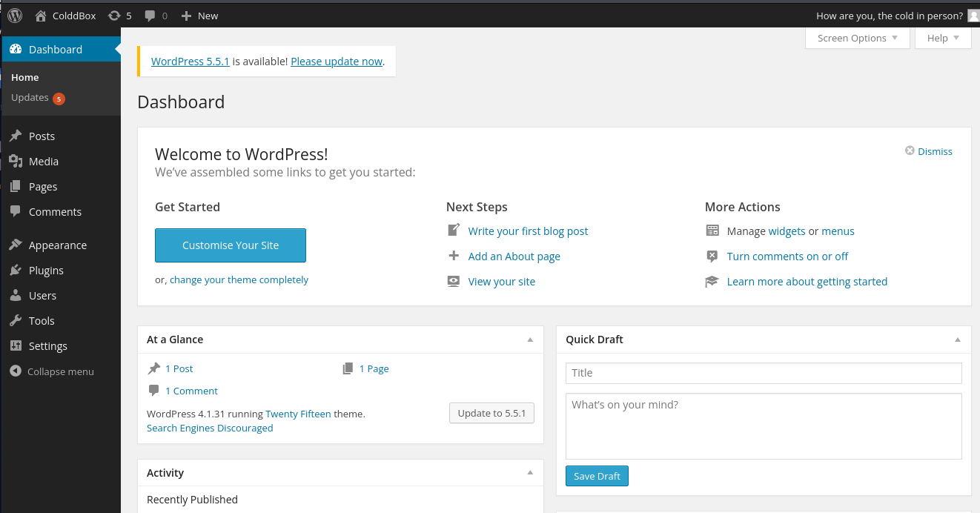This screenshot has height=513, width=980.
Task: Click the graduation cap learn more icon
Action: tap(712, 281)
